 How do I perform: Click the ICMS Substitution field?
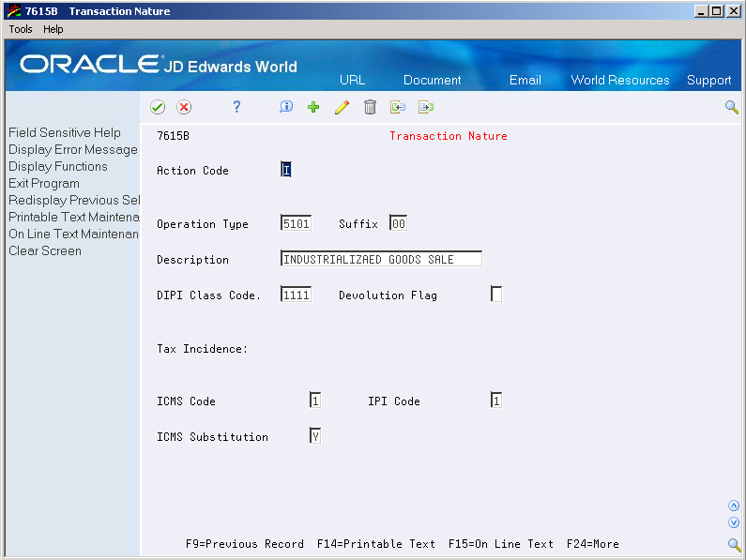[315, 436]
